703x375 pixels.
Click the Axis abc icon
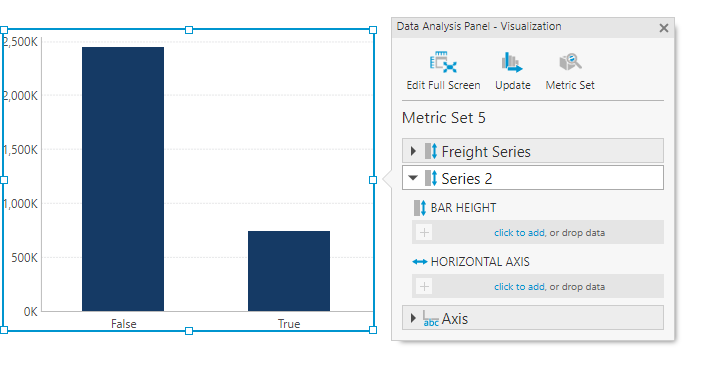(430, 319)
